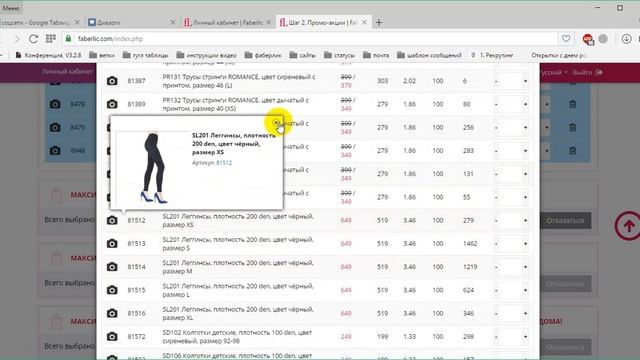The image size is (640, 360).
Task: Delete cart row 8479 with trash icon
Action: (572, 127)
